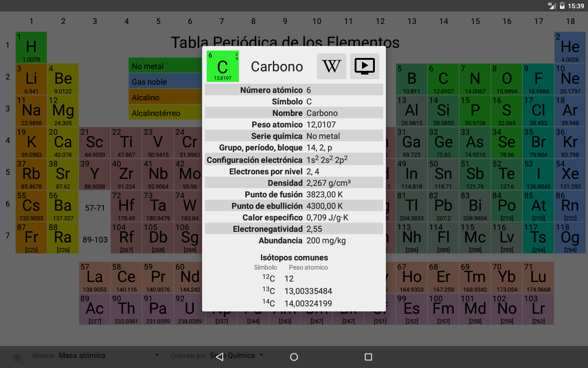Screen dimensions: 588x368
Task: Select the Alcalinotérreo legend entry
Action: click(164, 113)
